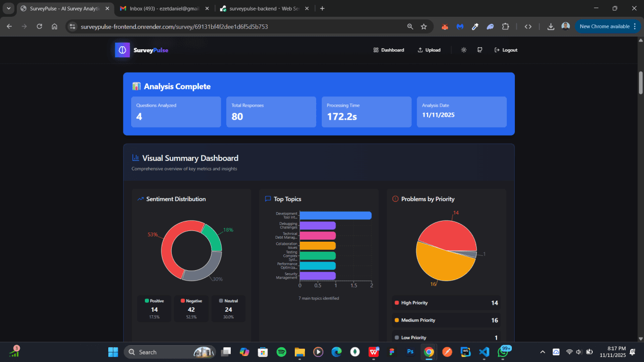
Task: Open the Upload page from navbar
Action: point(429,50)
